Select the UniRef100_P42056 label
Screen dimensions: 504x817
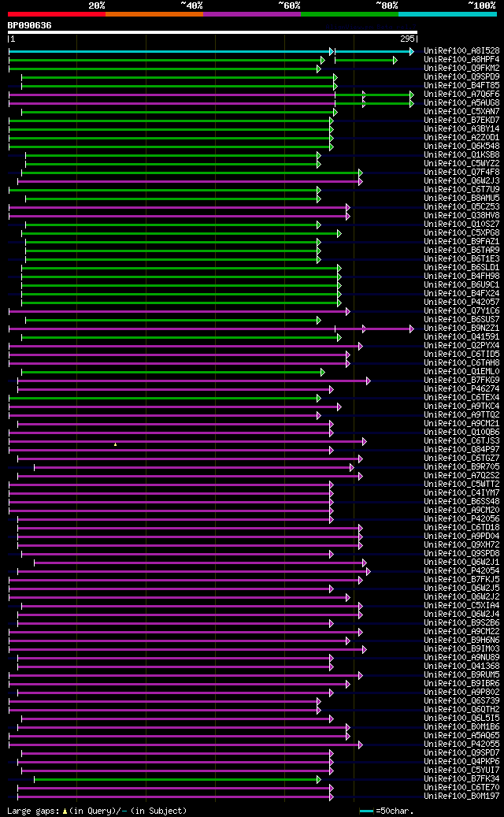pos(461,518)
